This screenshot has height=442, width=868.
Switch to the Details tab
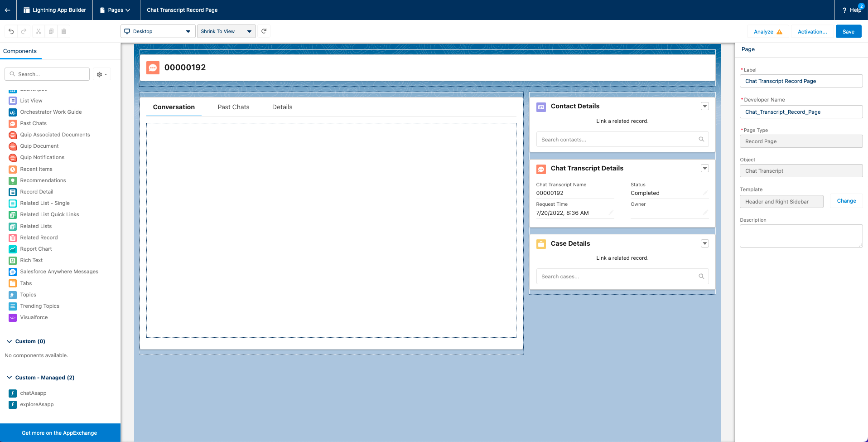coord(282,107)
